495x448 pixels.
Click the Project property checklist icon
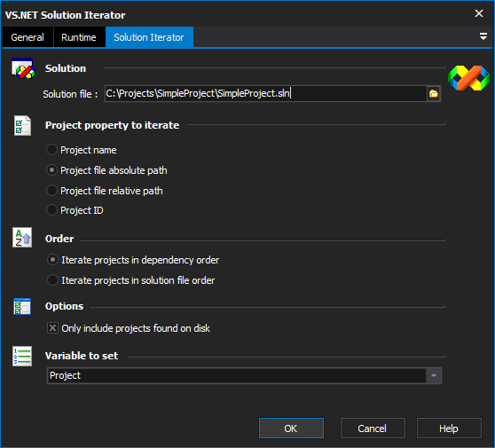(x=22, y=125)
